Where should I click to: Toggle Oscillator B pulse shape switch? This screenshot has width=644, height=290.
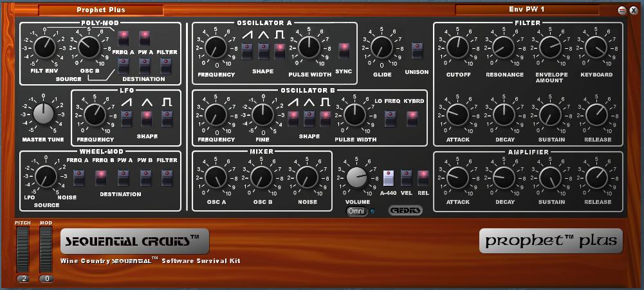pos(326,118)
